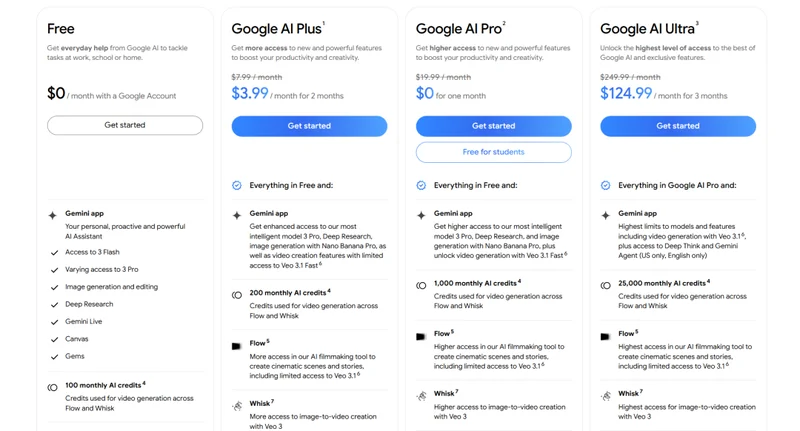Viewport: 800px width, 431px height.
Task: Click the AI credits icon in Free plan
Action: (x=53, y=387)
